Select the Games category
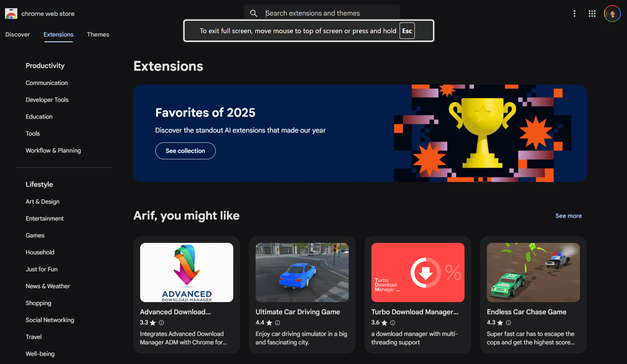Image resolution: width=627 pixels, height=364 pixels. point(35,235)
